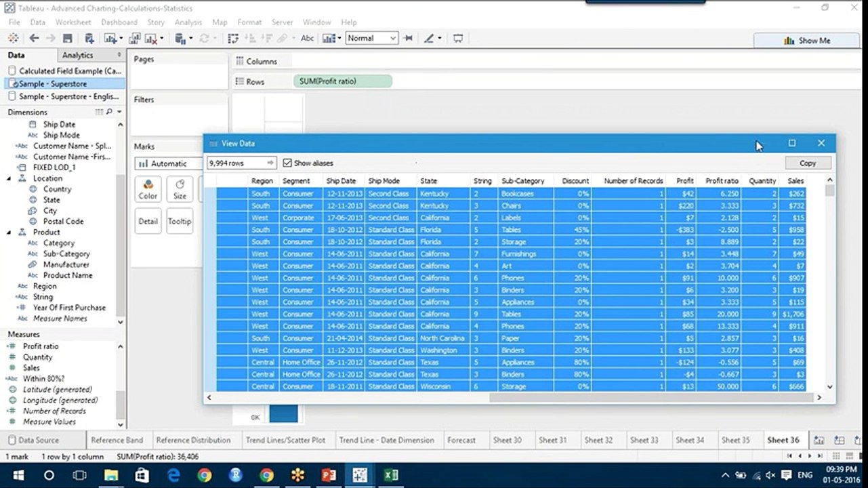The image size is (868, 488).
Task: Open the Analysis menu
Action: (x=188, y=22)
